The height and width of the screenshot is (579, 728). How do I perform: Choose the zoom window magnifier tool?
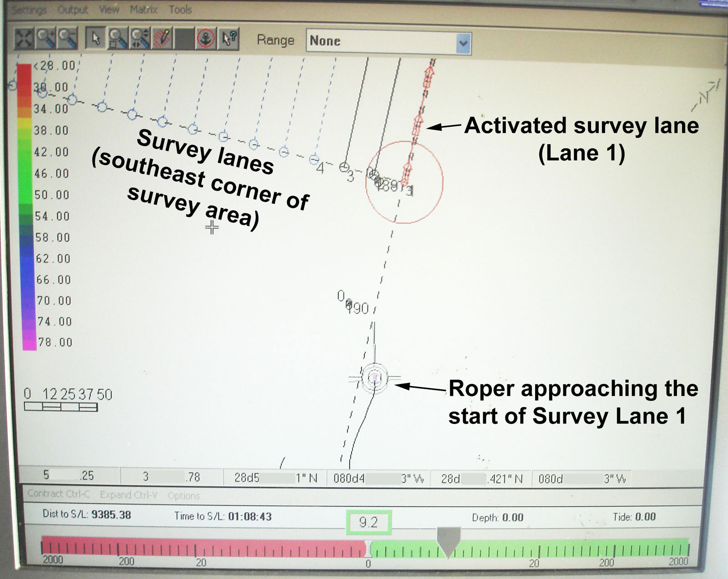coord(118,38)
